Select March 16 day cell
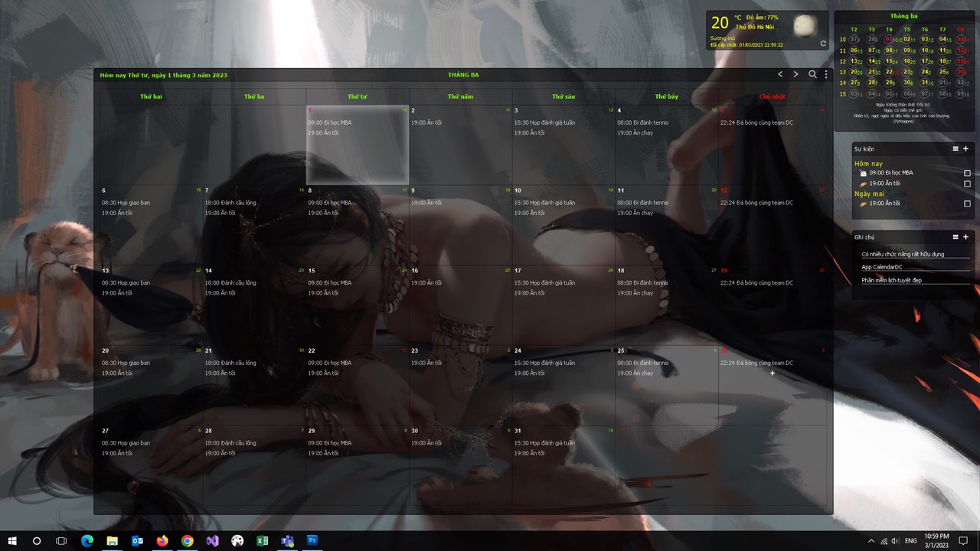 coord(460,305)
